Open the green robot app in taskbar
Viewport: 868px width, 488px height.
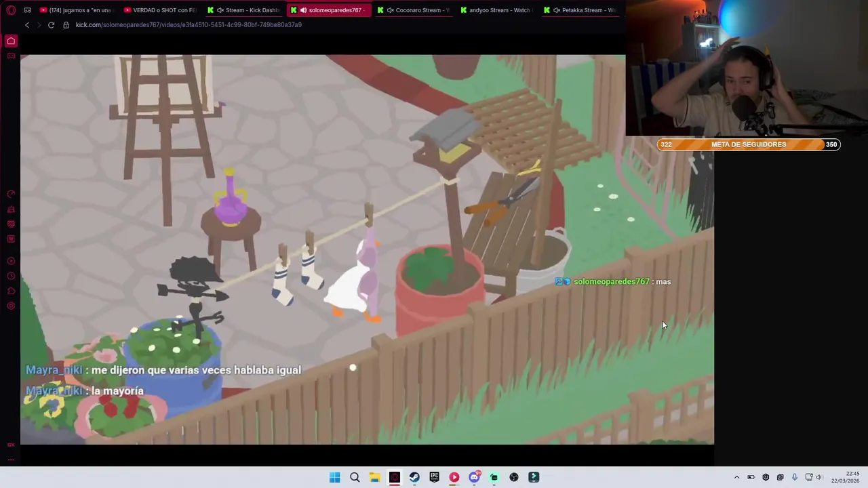click(x=494, y=477)
